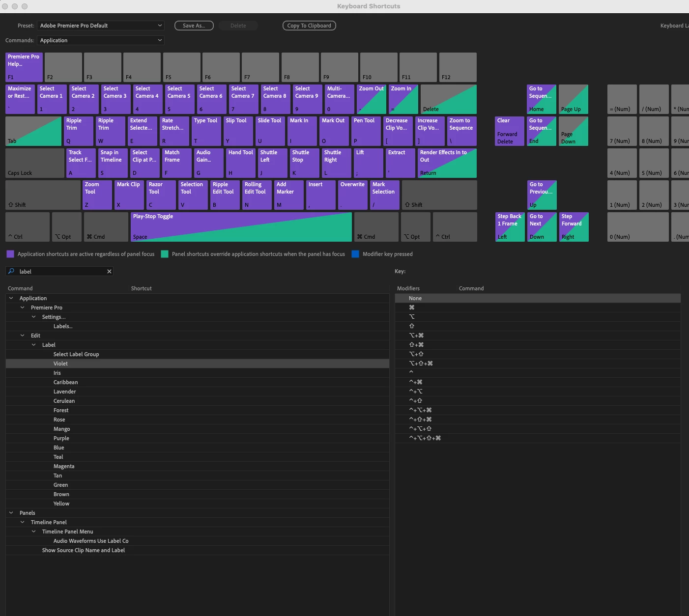Image resolution: width=689 pixels, height=616 pixels.
Task: Collapse the Timeline Panel node
Action: click(22, 522)
